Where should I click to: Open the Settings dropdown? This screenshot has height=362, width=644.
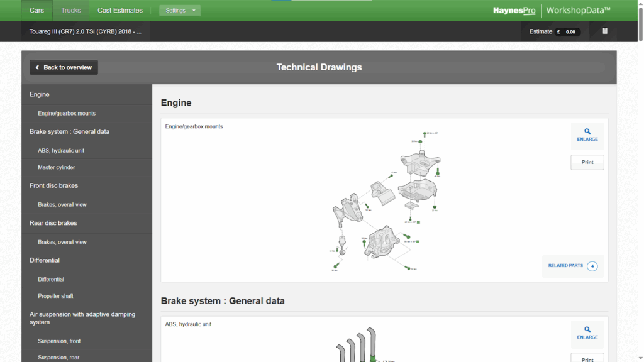pos(179,10)
